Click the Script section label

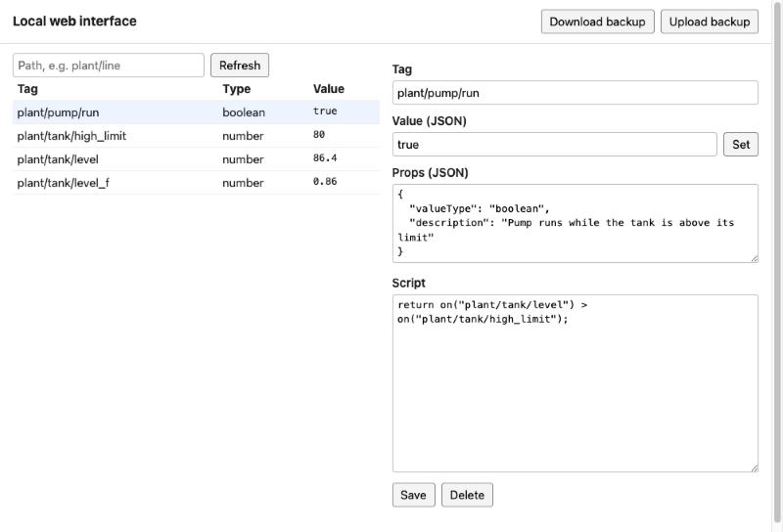(x=408, y=283)
